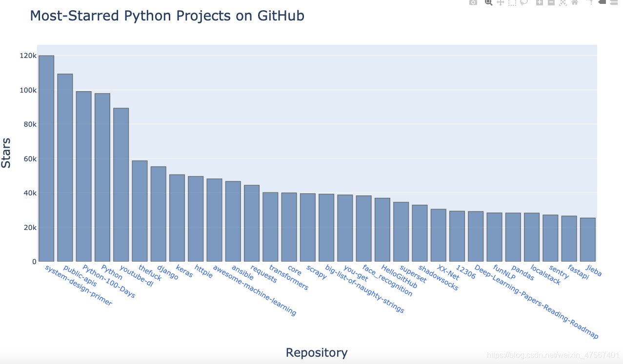Open the 12306 repository link
Screen dimensions: 623x364
pos(465,271)
